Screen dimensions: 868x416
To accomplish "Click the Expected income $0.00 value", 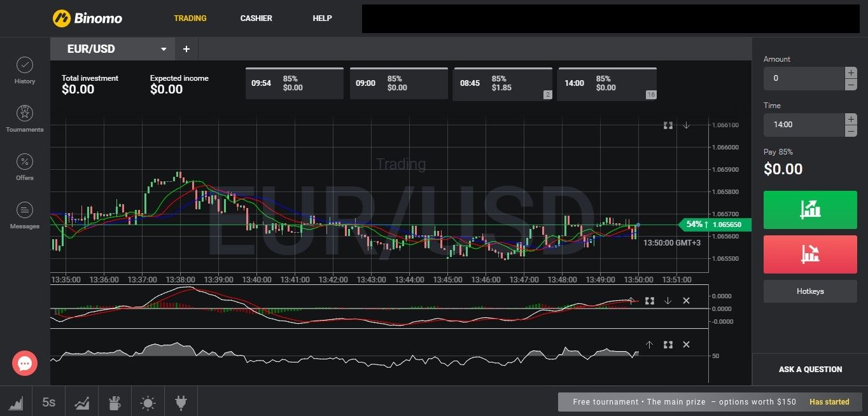I will [167, 90].
